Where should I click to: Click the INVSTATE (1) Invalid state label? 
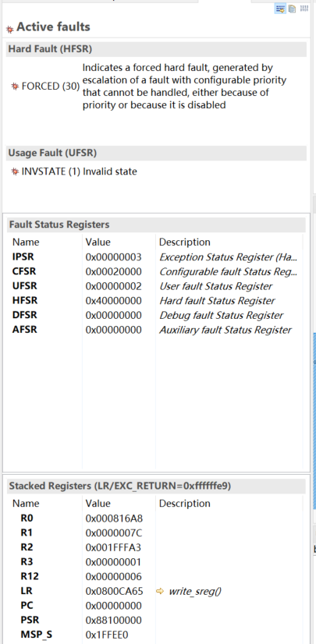tap(80, 172)
